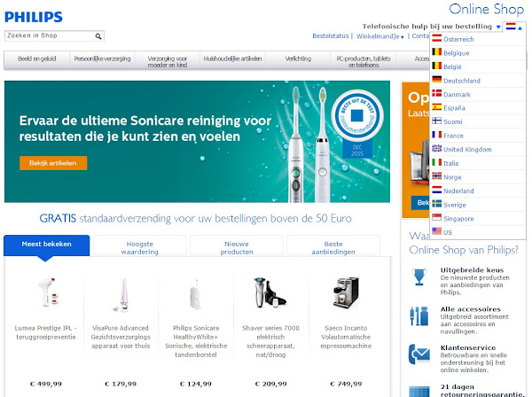Click the Nederland flag in the list
The image size is (532, 397).
click(x=436, y=191)
